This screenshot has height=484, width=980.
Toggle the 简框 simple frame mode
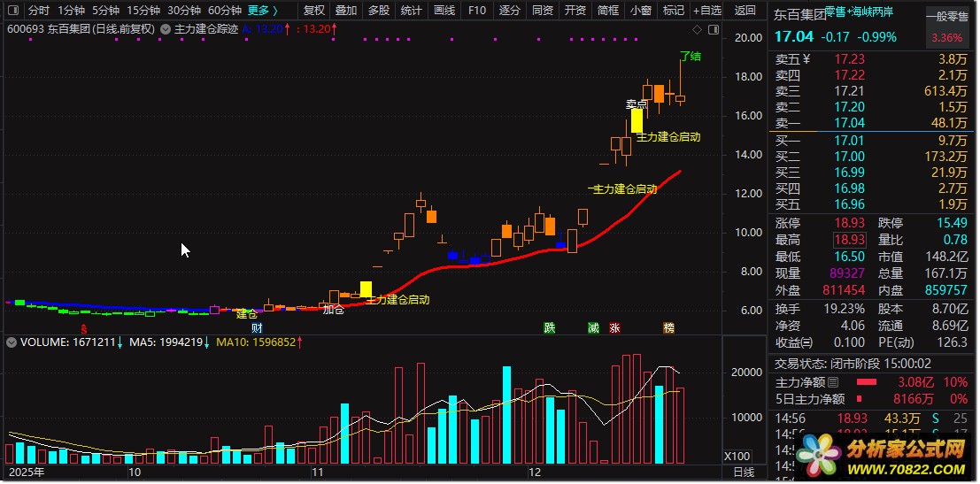(x=607, y=11)
